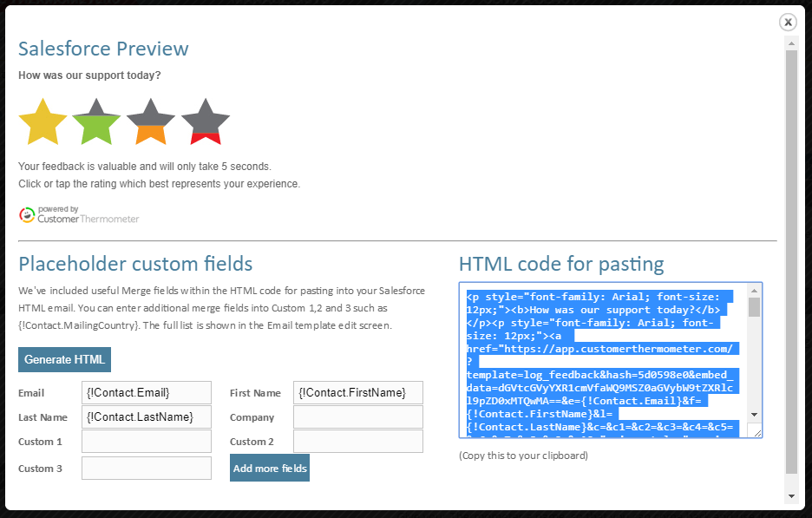Click the Generate HTML button

pos(65,359)
